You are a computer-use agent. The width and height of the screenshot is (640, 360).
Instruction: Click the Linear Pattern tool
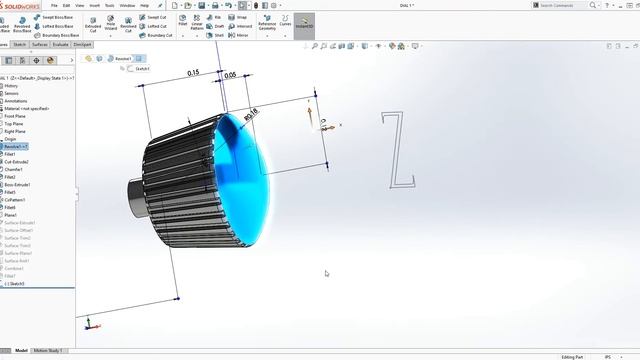click(x=197, y=22)
